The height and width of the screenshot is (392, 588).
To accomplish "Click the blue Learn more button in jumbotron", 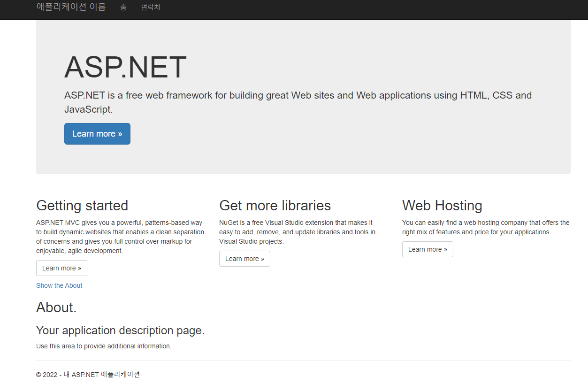I will [x=97, y=134].
